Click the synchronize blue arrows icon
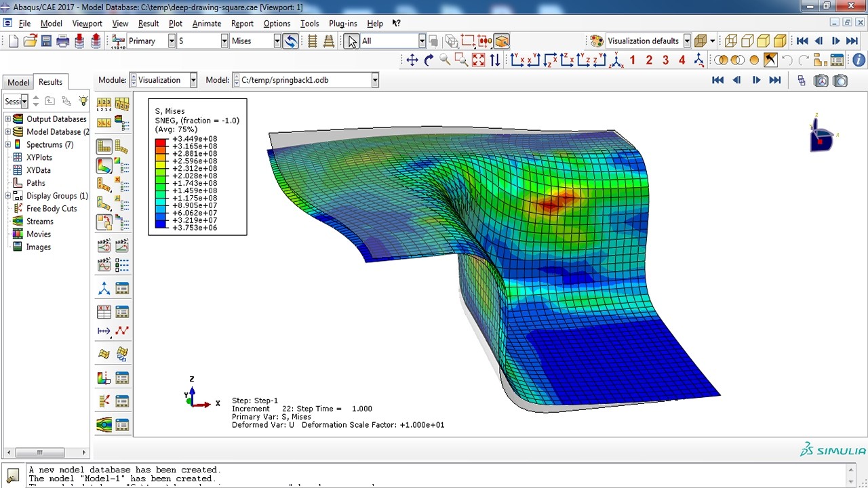The height and width of the screenshot is (488, 868). click(290, 41)
